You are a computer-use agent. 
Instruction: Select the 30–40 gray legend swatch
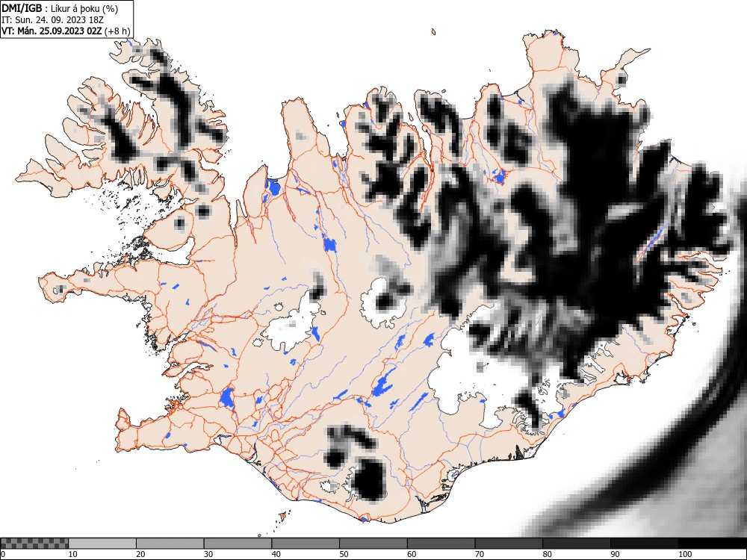(x=238, y=544)
